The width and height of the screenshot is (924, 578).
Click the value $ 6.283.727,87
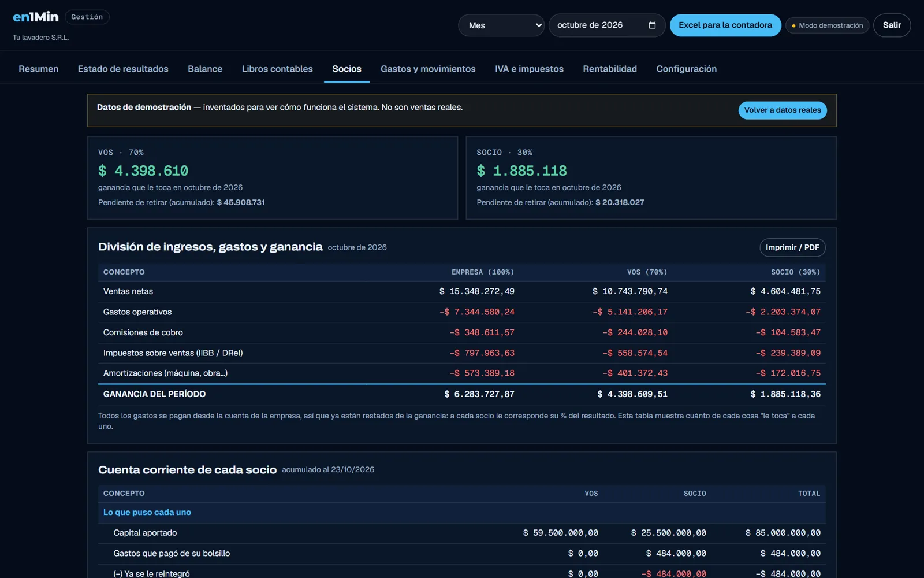pos(479,394)
